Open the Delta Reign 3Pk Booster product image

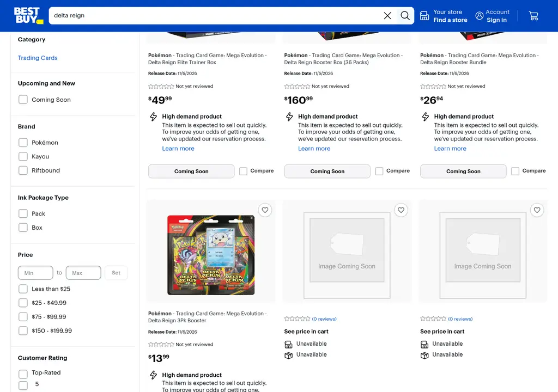[211, 255]
